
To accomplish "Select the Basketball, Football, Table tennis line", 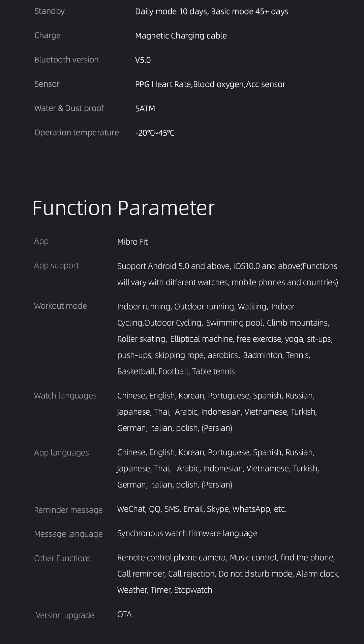I will pyautogui.click(x=176, y=371).
